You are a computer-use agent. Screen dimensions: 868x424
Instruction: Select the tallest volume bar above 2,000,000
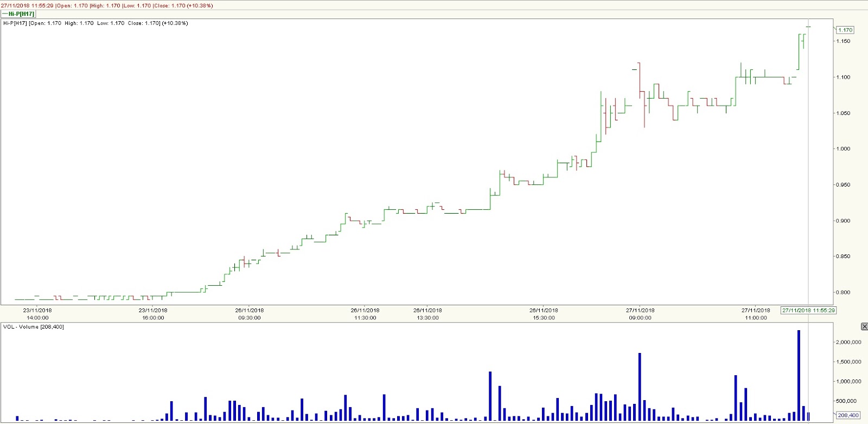(799, 375)
